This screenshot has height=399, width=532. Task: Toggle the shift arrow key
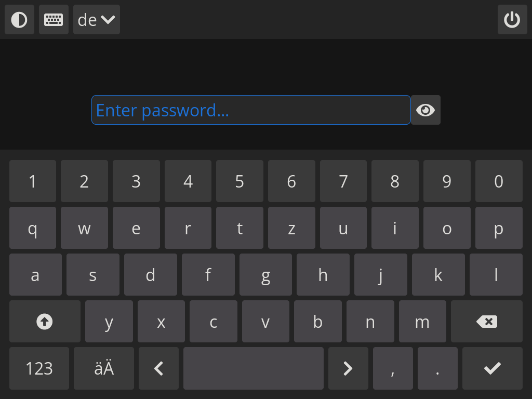45,321
